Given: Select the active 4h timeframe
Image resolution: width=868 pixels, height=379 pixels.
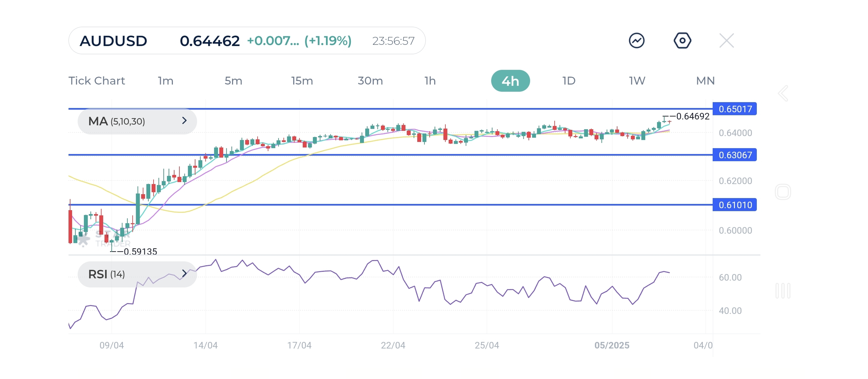Looking at the screenshot, I should tap(510, 81).
